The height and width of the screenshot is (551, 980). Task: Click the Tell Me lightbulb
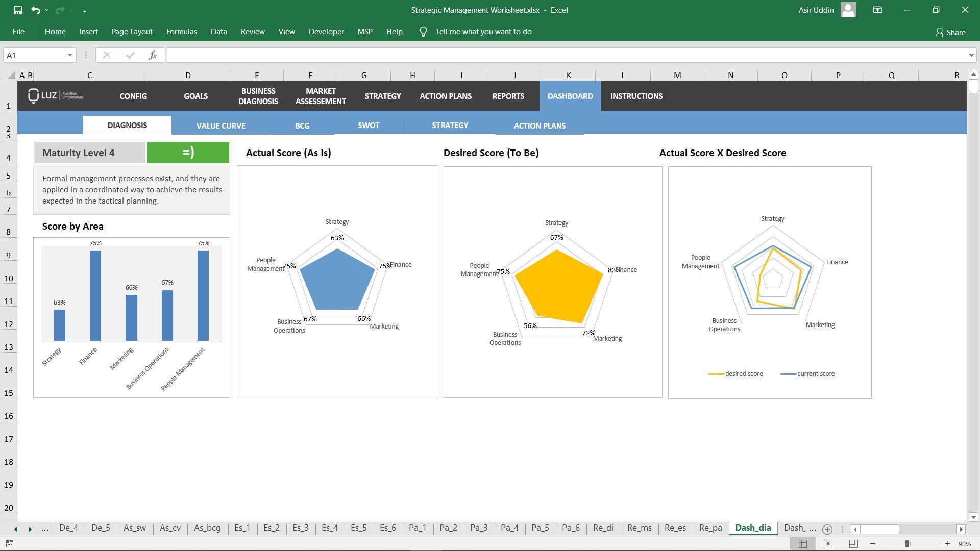(423, 31)
